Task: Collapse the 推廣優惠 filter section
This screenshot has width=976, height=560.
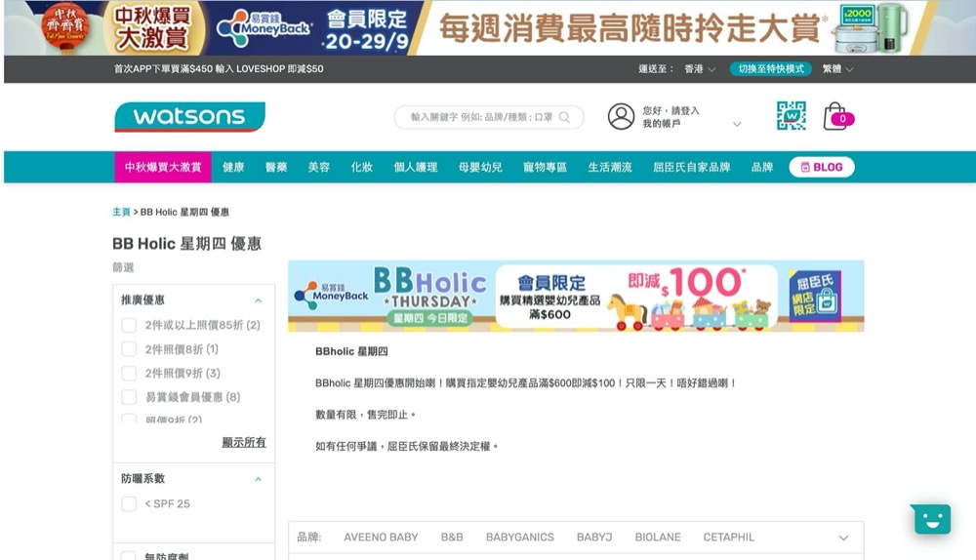Action: pos(259,300)
